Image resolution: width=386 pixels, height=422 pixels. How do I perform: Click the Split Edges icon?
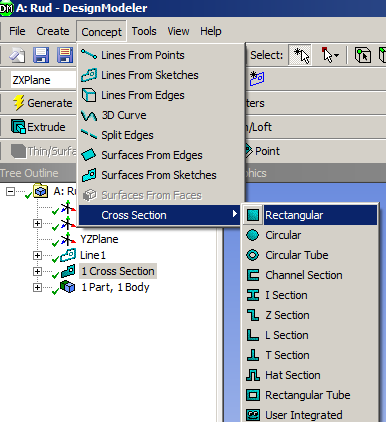89,134
